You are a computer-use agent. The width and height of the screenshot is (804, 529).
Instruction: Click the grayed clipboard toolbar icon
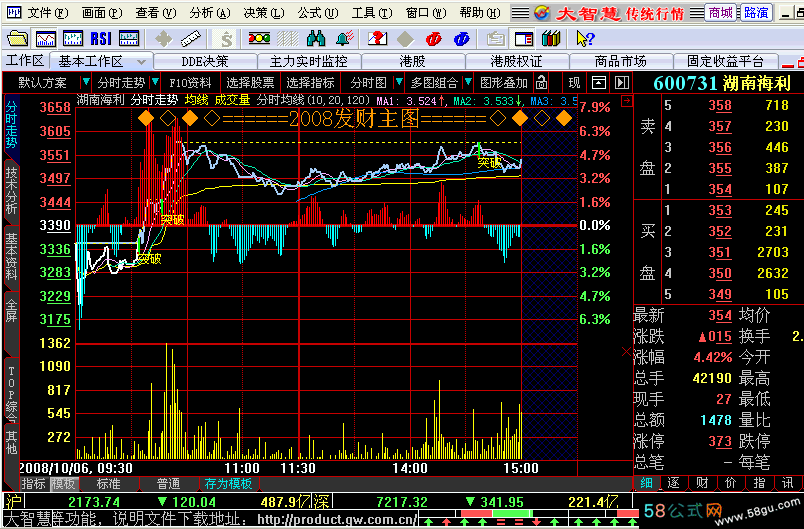[x=495, y=39]
